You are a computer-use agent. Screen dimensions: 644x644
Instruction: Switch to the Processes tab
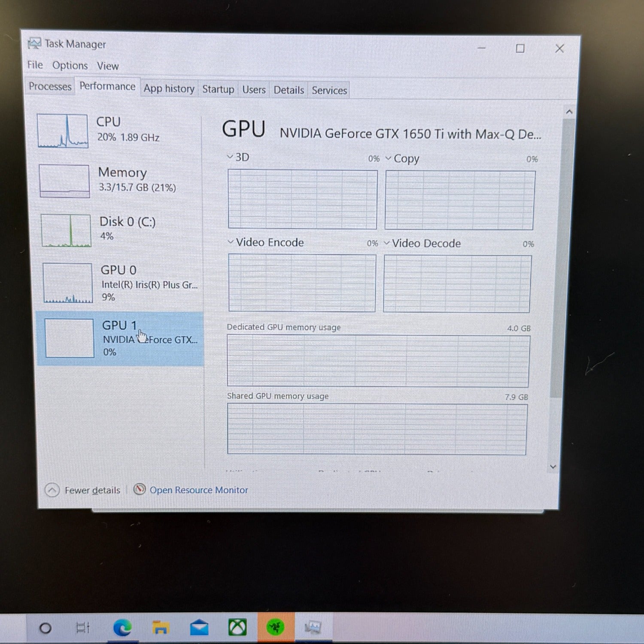click(50, 86)
